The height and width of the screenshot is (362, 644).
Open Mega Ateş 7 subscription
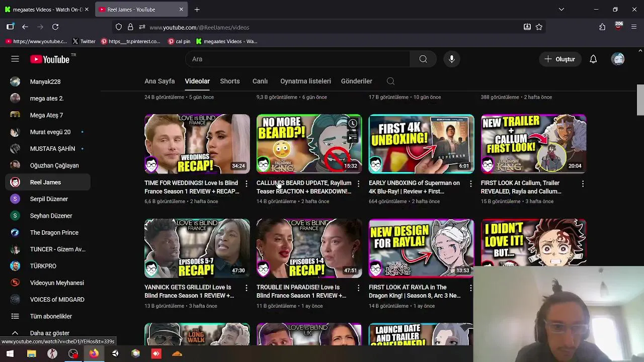point(48,115)
